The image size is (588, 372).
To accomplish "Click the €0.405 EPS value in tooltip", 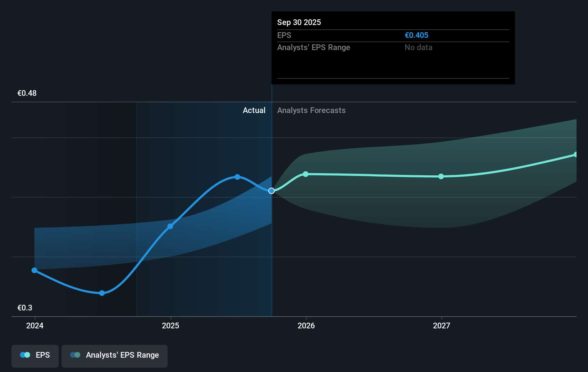I will [416, 35].
